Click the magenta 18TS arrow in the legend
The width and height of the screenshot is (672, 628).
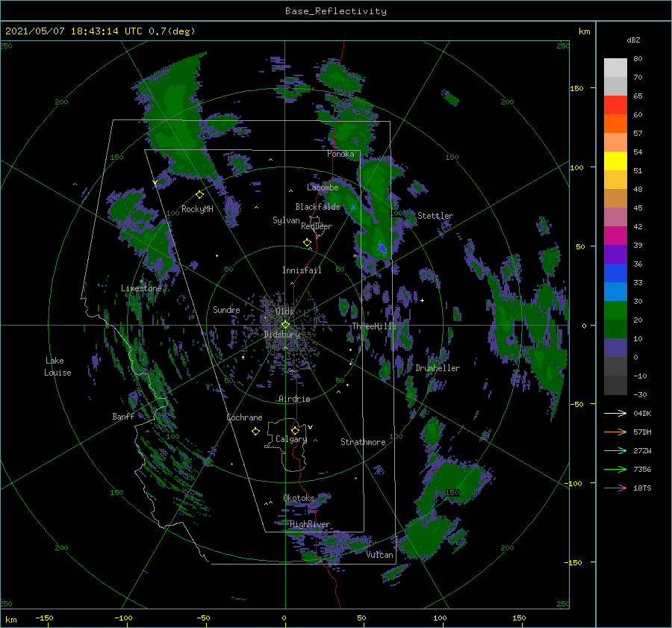pos(615,488)
